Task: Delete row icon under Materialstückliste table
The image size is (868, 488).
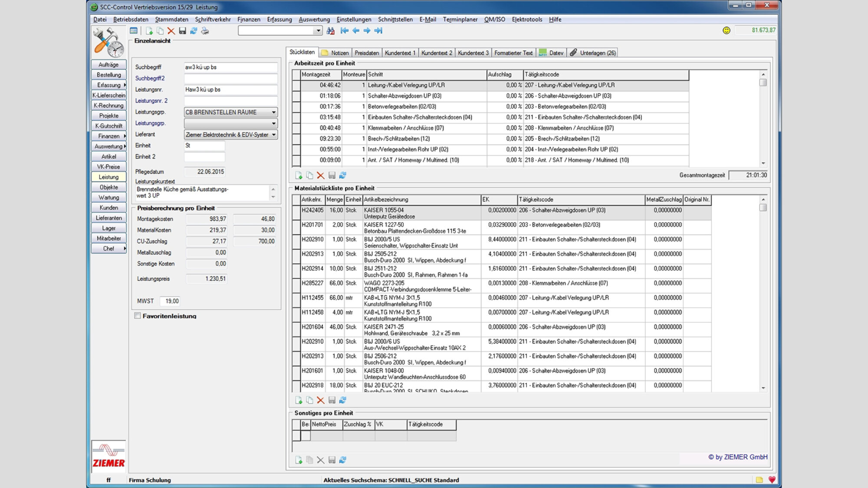Action: pyautogui.click(x=321, y=400)
